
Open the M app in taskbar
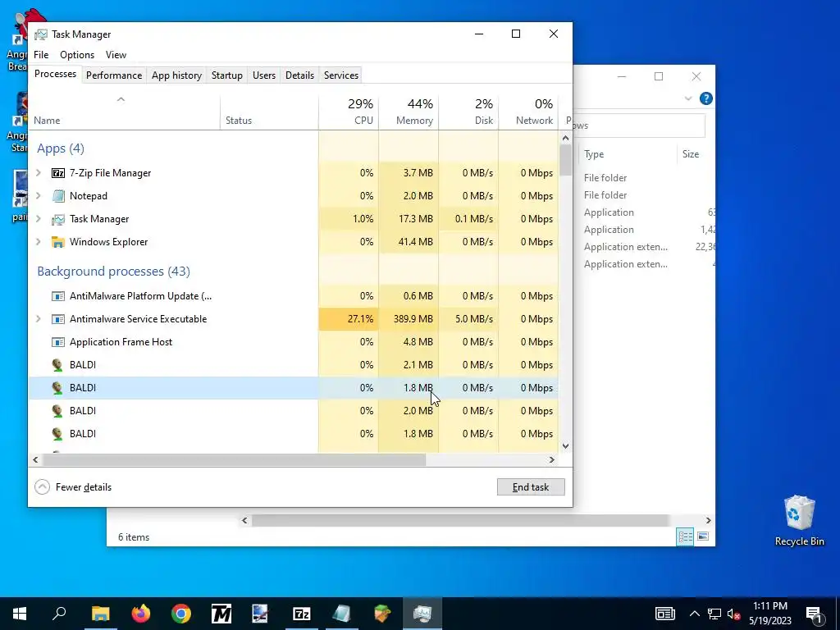tap(221, 614)
